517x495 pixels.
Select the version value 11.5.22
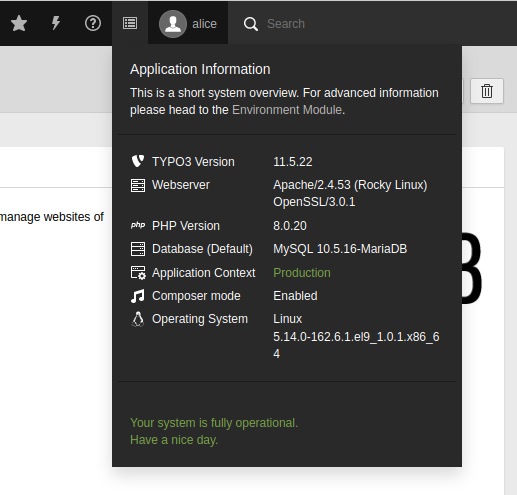293,162
